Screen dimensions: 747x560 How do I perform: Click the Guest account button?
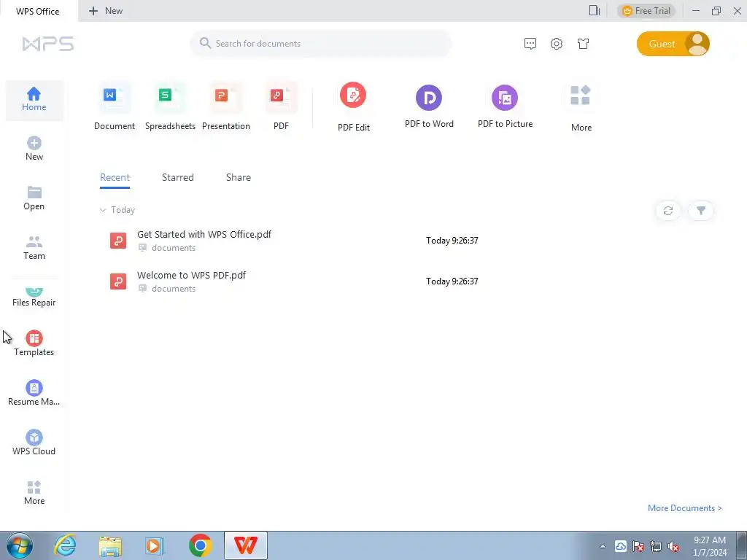pyautogui.click(x=673, y=44)
